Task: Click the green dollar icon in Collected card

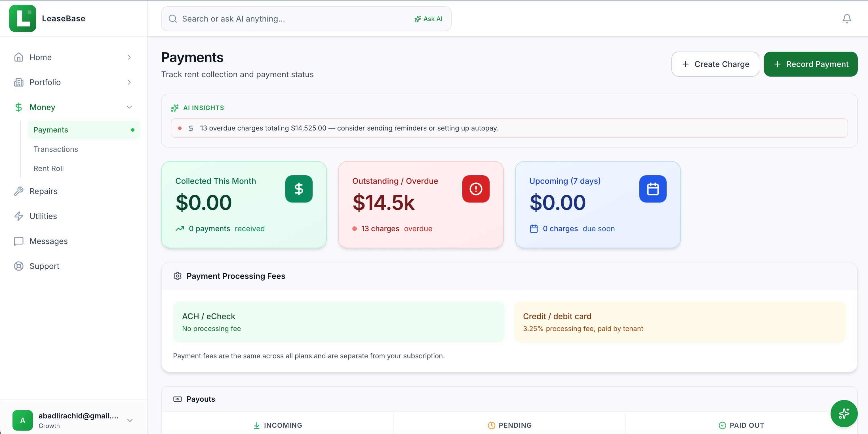Action: pos(299,189)
